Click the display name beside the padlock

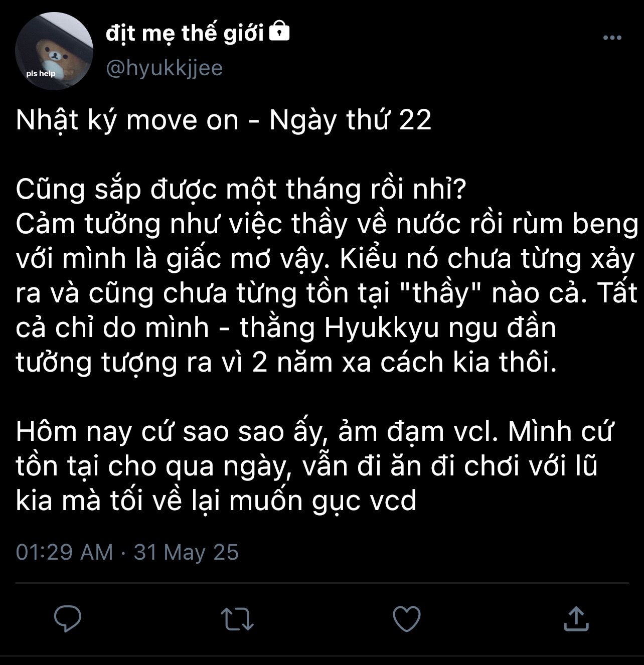coord(185,33)
